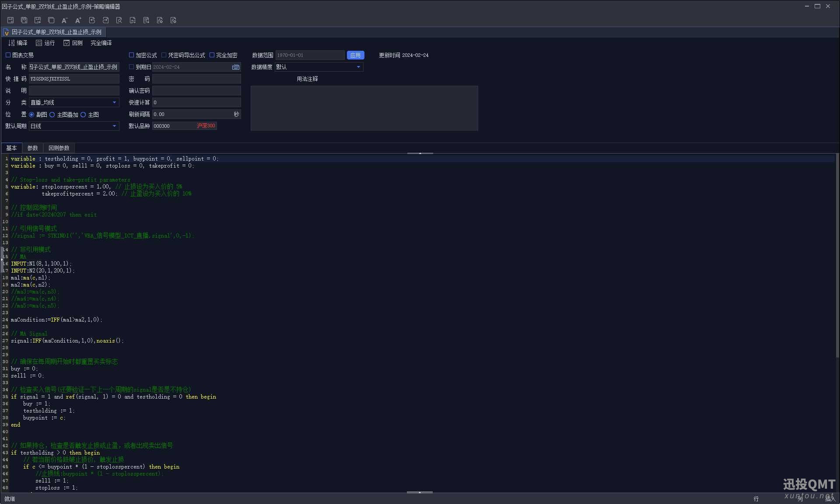Click the Undo toolbar icon
Viewport: 840px width, 504px height.
click(92, 20)
